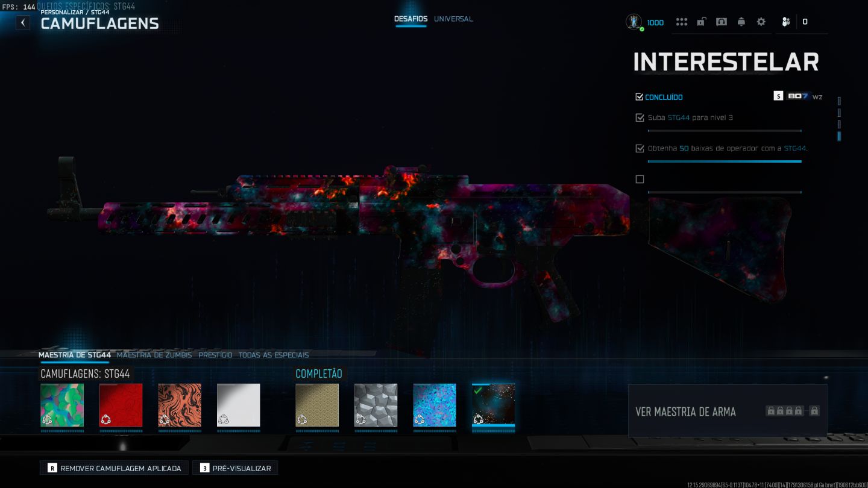Click the 'CAMUFLAGENS: STG44' section label
Image resolution: width=868 pixels, height=488 pixels.
[x=85, y=374]
